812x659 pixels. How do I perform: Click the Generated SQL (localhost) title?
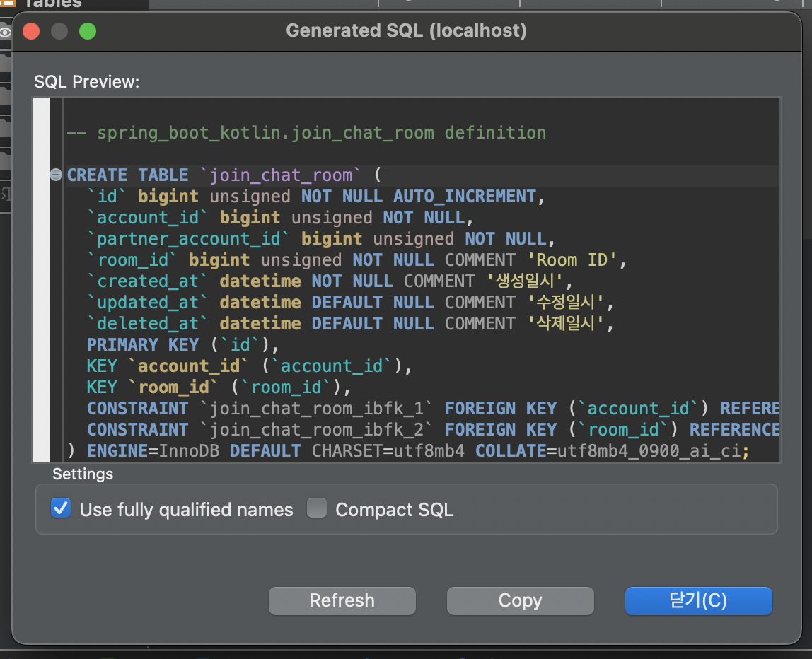click(x=406, y=30)
